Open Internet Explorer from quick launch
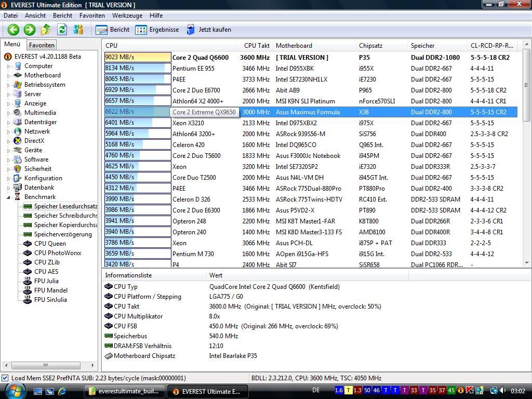This screenshot has width=532, height=399. [x=62, y=391]
